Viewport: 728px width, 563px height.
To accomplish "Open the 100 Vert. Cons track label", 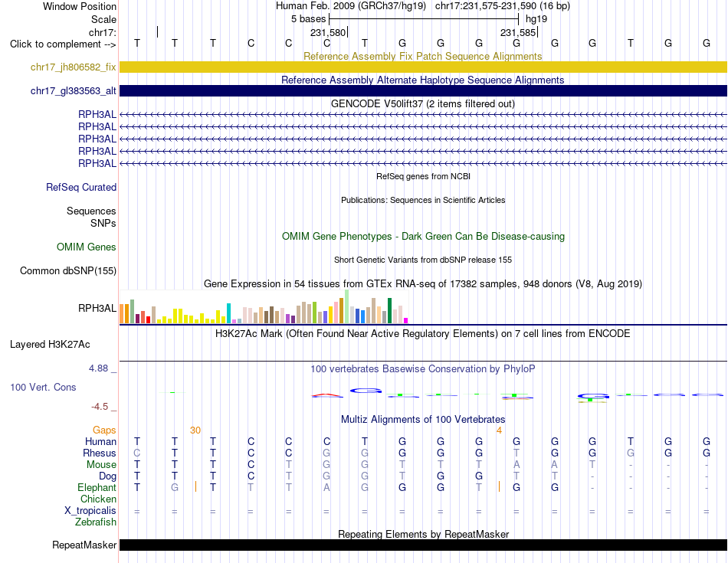I will pos(43,387).
